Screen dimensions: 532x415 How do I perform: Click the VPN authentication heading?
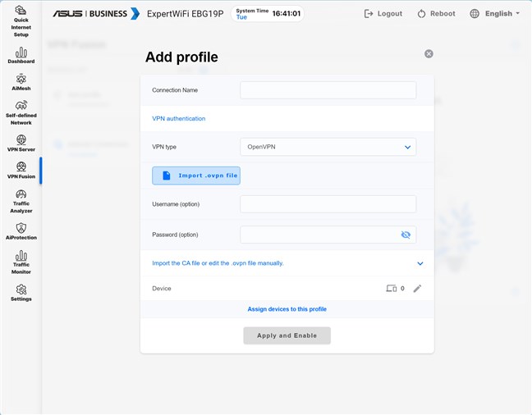pyautogui.click(x=179, y=119)
